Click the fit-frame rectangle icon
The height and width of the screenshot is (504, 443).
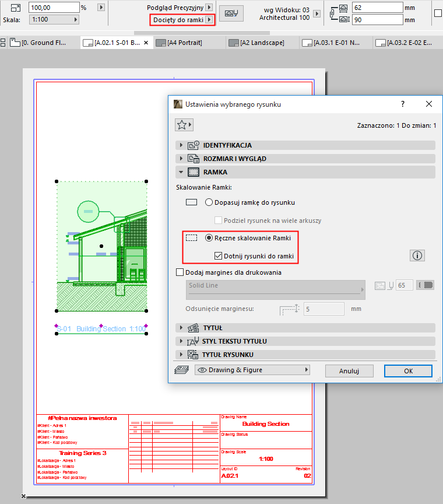(x=191, y=202)
